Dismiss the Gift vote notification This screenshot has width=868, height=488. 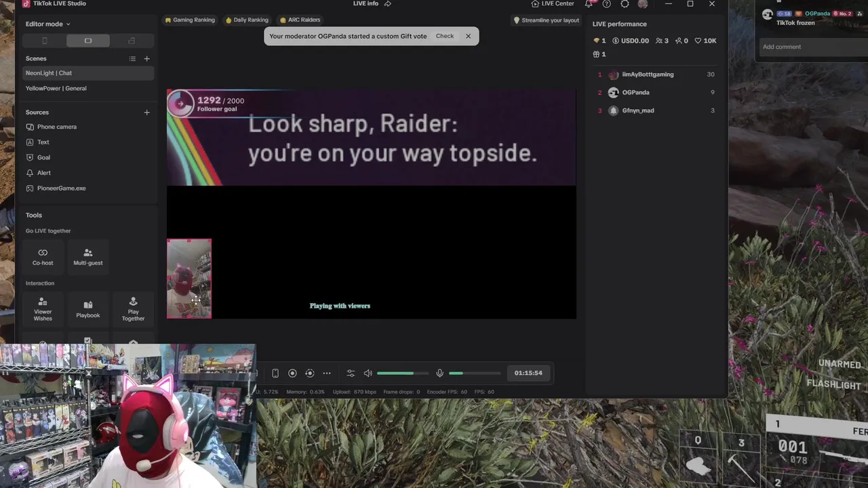[468, 36]
